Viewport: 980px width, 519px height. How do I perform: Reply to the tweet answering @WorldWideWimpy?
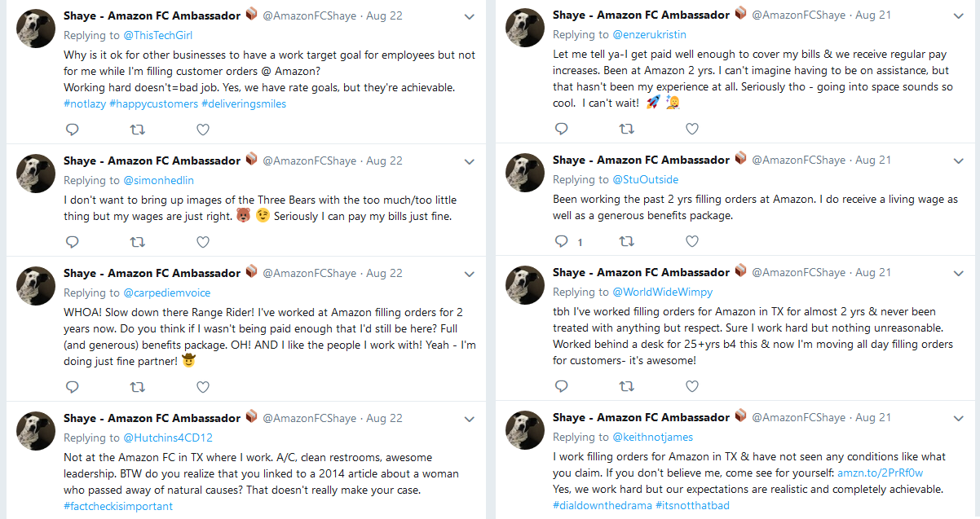tap(561, 385)
